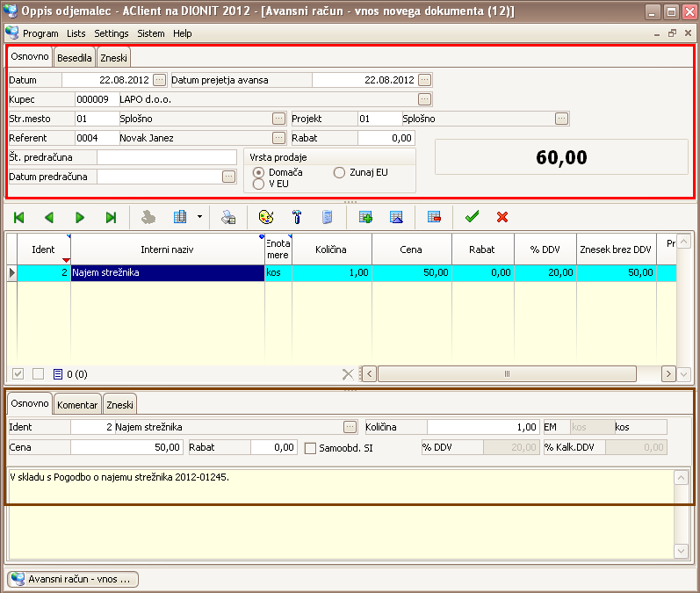This screenshot has width=700, height=593.
Task: Click the Ident column header
Action: (44, 249)
